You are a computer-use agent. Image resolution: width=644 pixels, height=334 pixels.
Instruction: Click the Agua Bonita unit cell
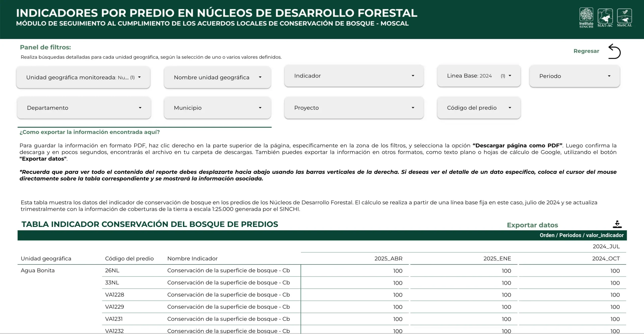[38, 271]
